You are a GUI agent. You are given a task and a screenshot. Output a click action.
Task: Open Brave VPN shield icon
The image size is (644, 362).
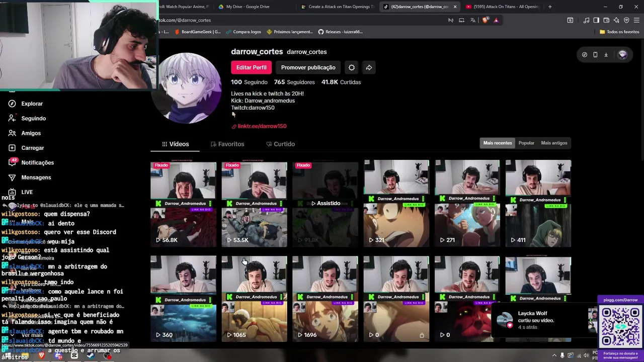coord(626,20)
